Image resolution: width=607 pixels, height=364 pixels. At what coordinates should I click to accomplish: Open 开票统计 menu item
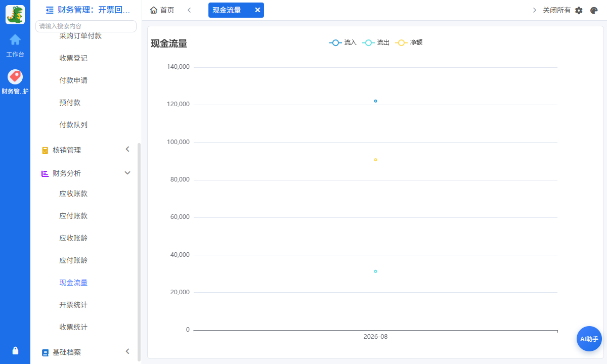pos(73,305)
